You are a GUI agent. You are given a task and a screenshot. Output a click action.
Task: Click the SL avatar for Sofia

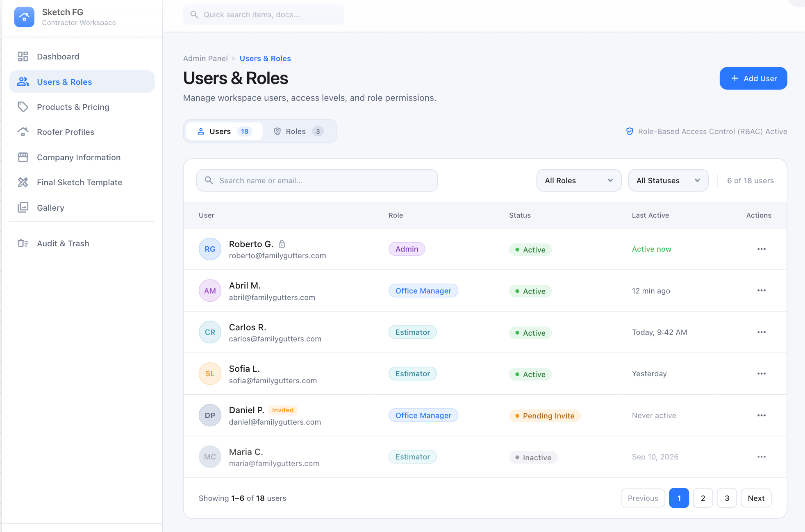(x=210, y=373)
